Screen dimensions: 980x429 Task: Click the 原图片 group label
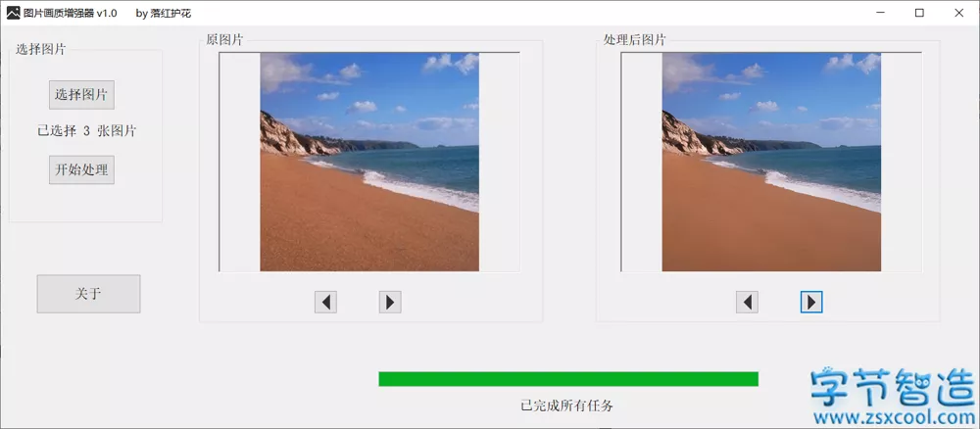pyautogui.click(x=224, y=40)
